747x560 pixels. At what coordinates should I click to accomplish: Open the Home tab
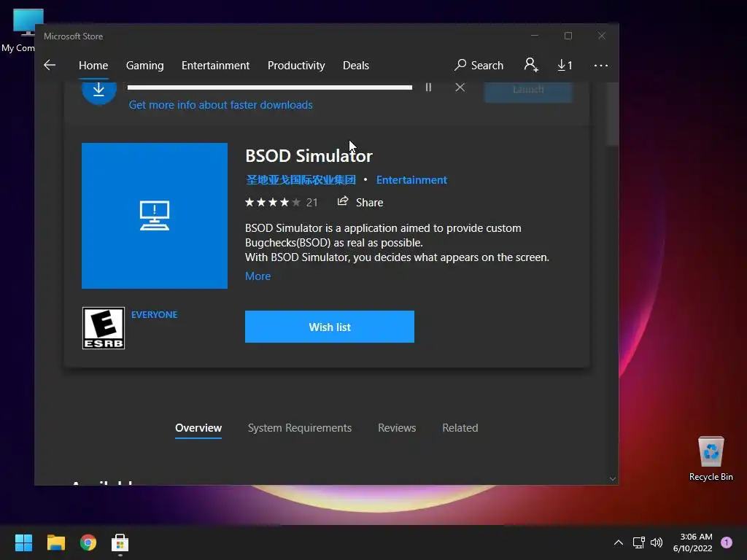click(93, 65)
